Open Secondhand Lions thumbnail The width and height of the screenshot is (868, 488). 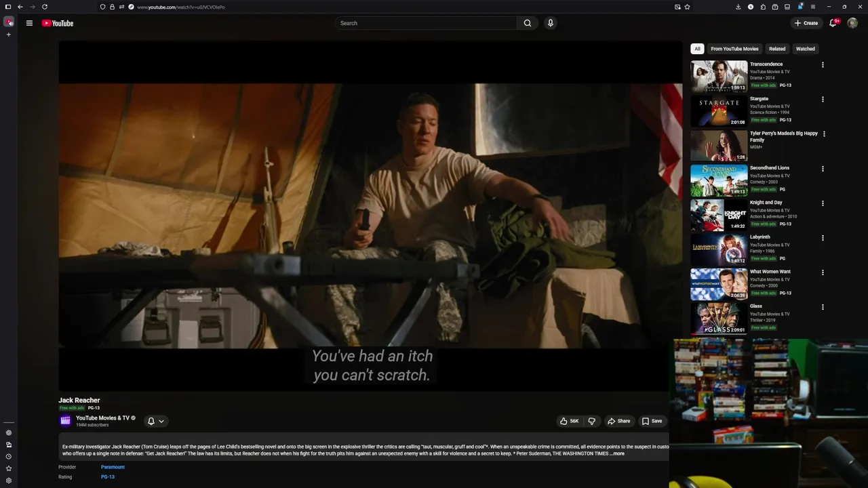click(719, 180)
